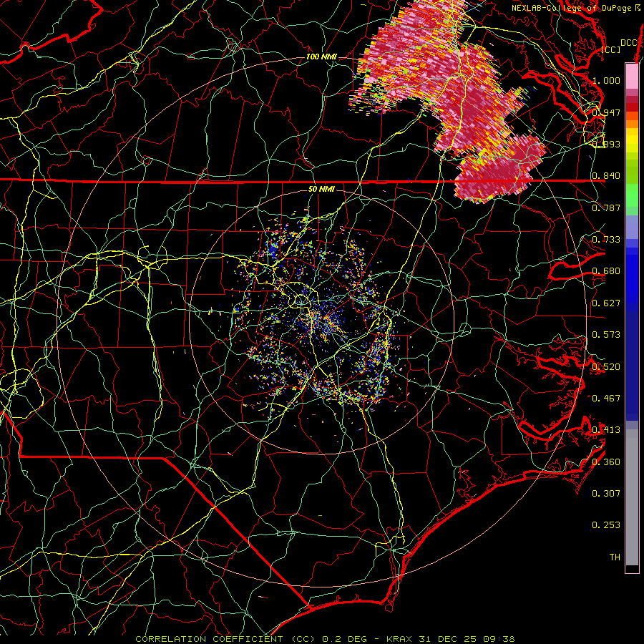Screen dimensions: 644x644
Task: Pick the 0.787 legend value
Action: coord(606,208)
